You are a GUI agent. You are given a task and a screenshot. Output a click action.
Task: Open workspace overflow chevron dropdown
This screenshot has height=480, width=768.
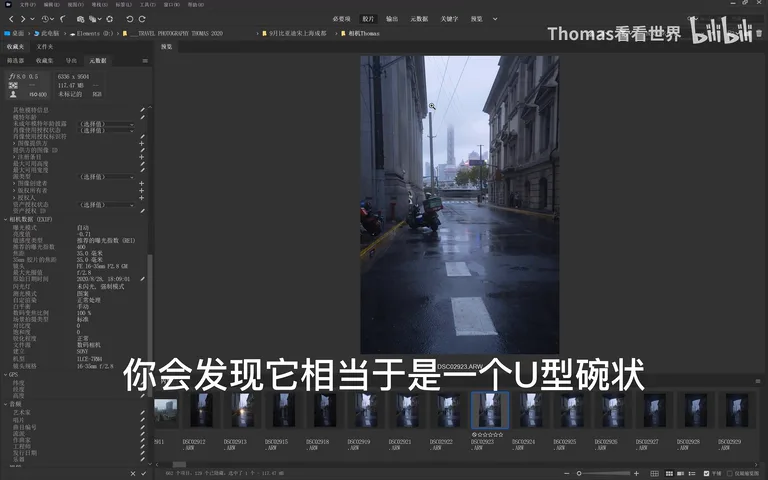pyautogui.click(x=495, y=19)
